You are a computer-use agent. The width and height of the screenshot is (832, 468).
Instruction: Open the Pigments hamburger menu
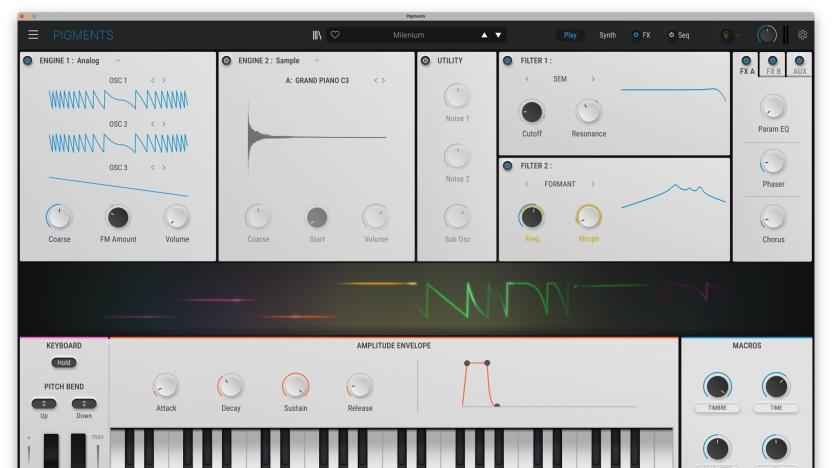(x=33, y=35)
